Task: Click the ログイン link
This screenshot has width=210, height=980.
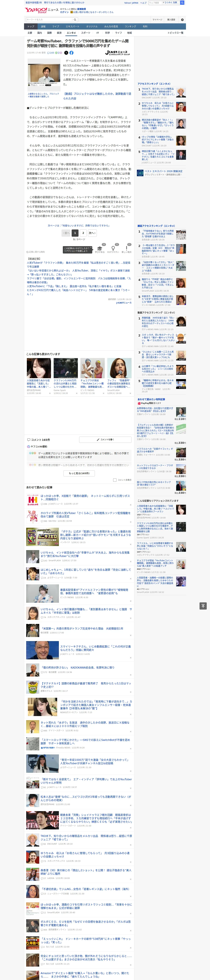Action: [x=64, y=12]
